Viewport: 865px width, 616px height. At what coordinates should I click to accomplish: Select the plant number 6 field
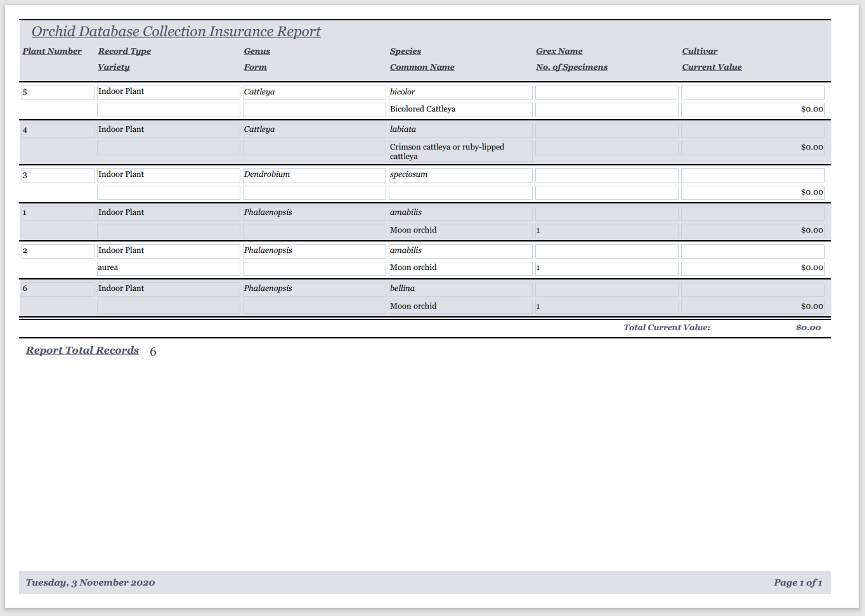[x=58, y=289]
